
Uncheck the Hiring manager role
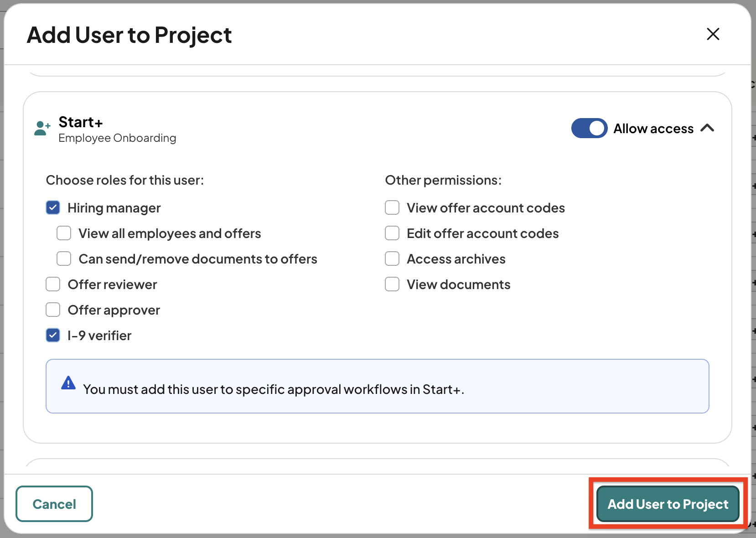point(53,208)
